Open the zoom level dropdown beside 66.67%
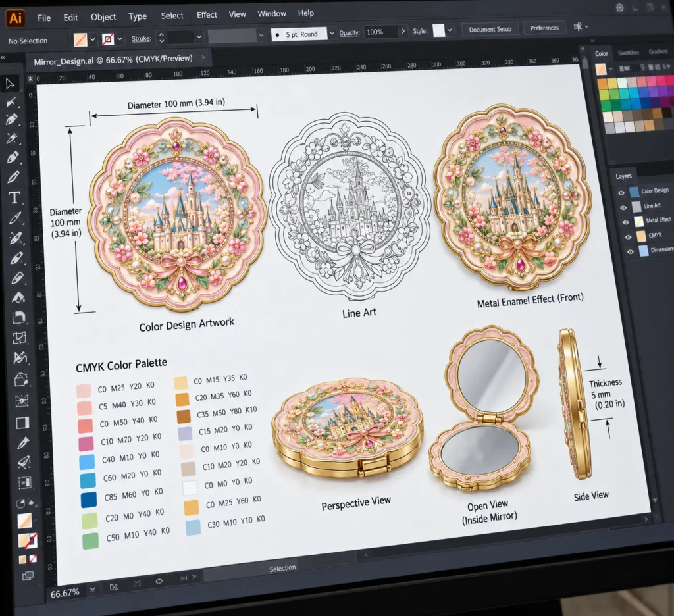The width and height of the screenshot is (674, 616). point(92,590)
